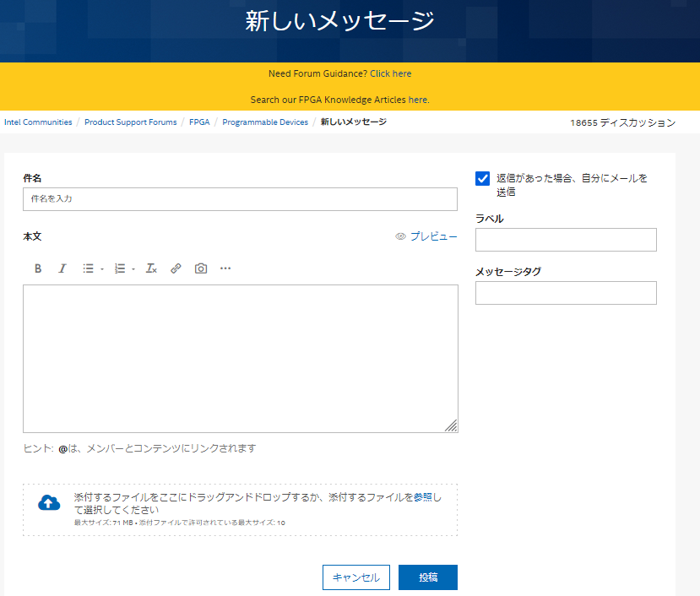This screenshot has height=596, width=700.
Task: Open FPGA Knowledge Articles 'here' link
Action: tap(418, 100)
